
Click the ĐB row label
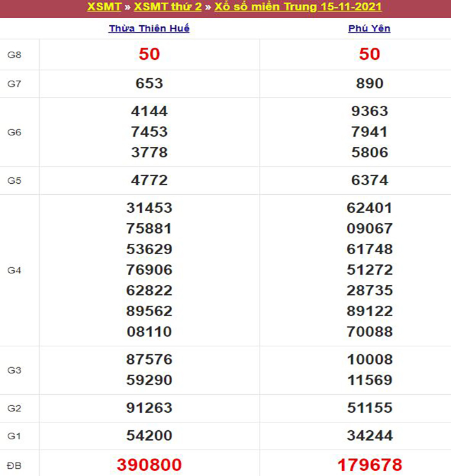pos(14,464)
